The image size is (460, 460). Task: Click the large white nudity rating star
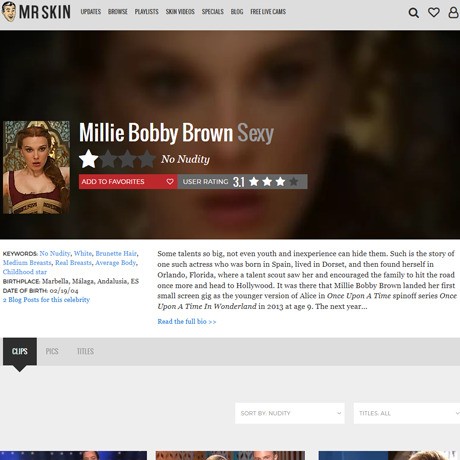(89, 159)
